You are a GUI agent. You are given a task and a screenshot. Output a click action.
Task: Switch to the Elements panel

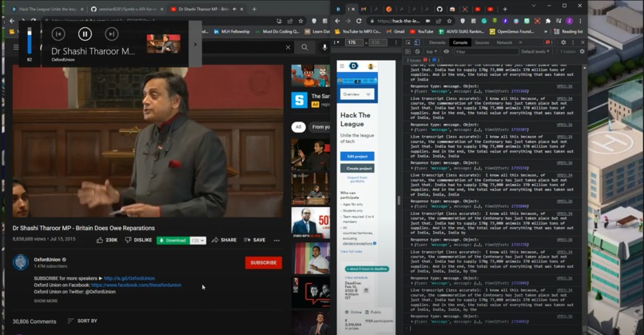[x=437, y=42]
